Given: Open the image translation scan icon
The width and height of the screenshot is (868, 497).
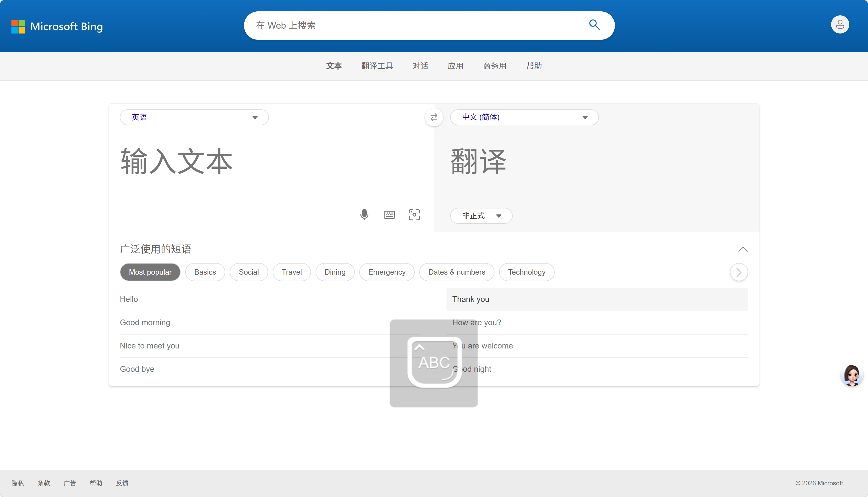Looking at the screenshot, I should (414, 215).
